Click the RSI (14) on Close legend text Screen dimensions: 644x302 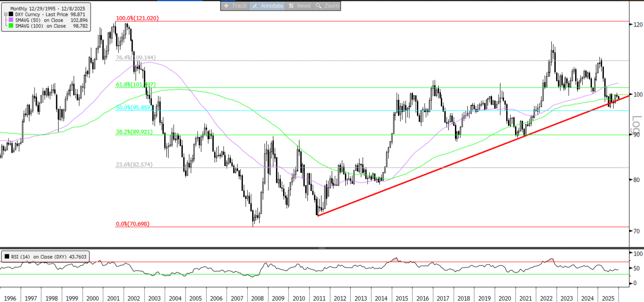tap(38, 256)
